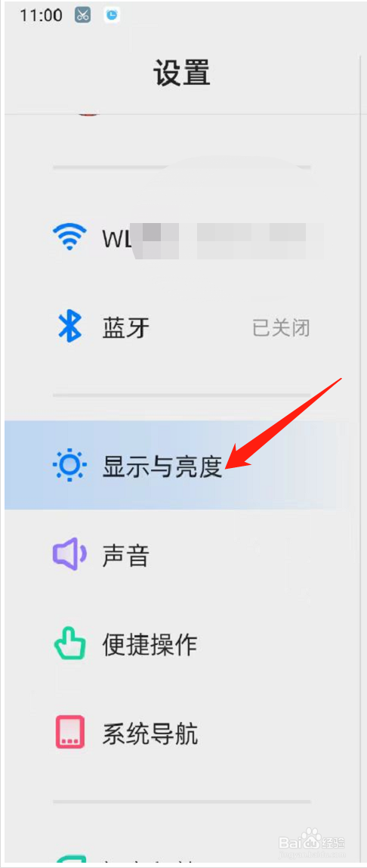Tap the blue Bluetooth icon
Viewport: 367px width, 868px height.
[x=69, y=327]
